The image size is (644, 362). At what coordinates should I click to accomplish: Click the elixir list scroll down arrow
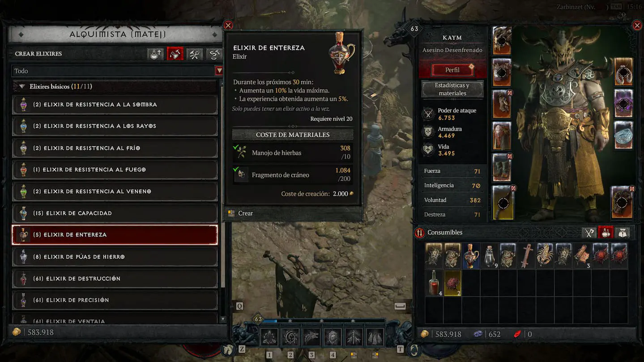223,319
